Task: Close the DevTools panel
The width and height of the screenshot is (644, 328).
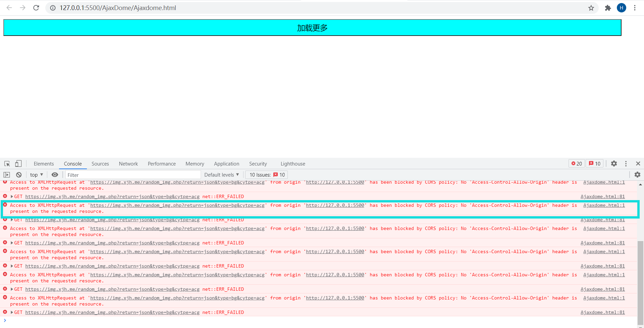Action: [638, 163]
